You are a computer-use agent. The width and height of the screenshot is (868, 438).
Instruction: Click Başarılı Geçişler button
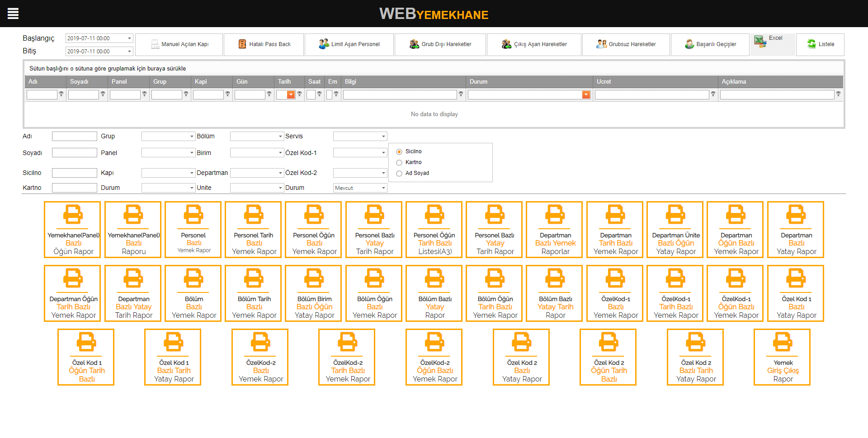pos(710,44)
